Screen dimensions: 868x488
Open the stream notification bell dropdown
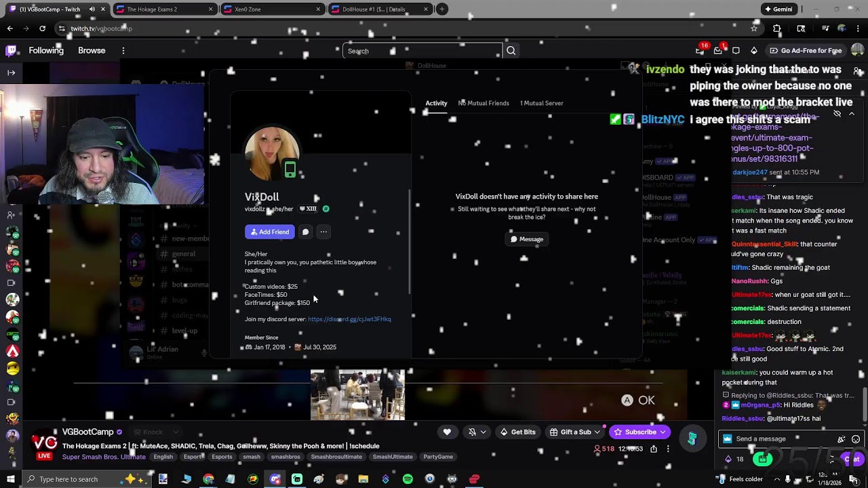[x=477, y=432]
